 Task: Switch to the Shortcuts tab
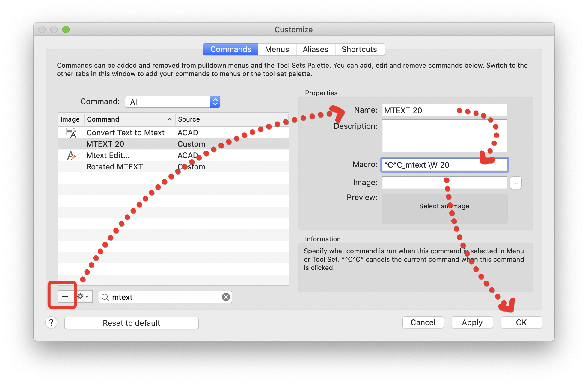(359, 49)
